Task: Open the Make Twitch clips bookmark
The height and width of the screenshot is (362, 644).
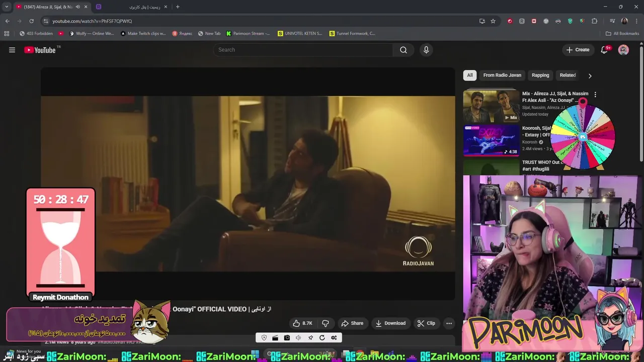Action: click(143, 34)
